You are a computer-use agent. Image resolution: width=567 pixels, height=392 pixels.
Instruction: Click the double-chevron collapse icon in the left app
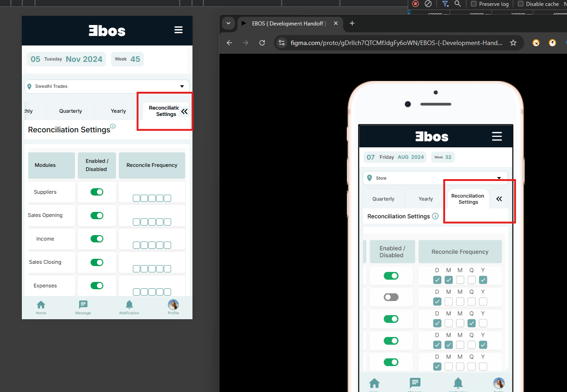tap(184, 111)
